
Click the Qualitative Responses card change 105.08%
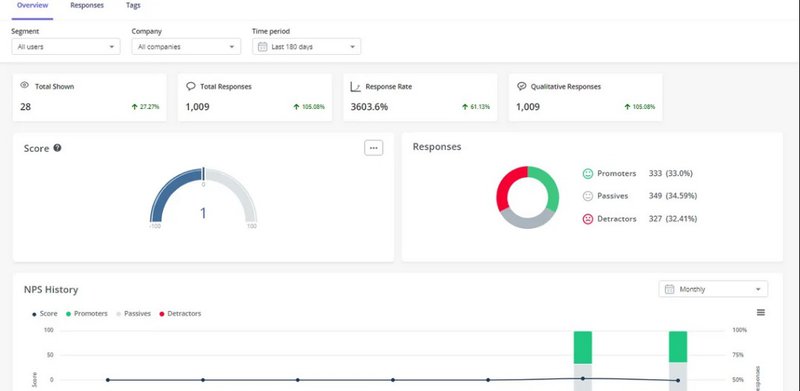tap(640, 107)
